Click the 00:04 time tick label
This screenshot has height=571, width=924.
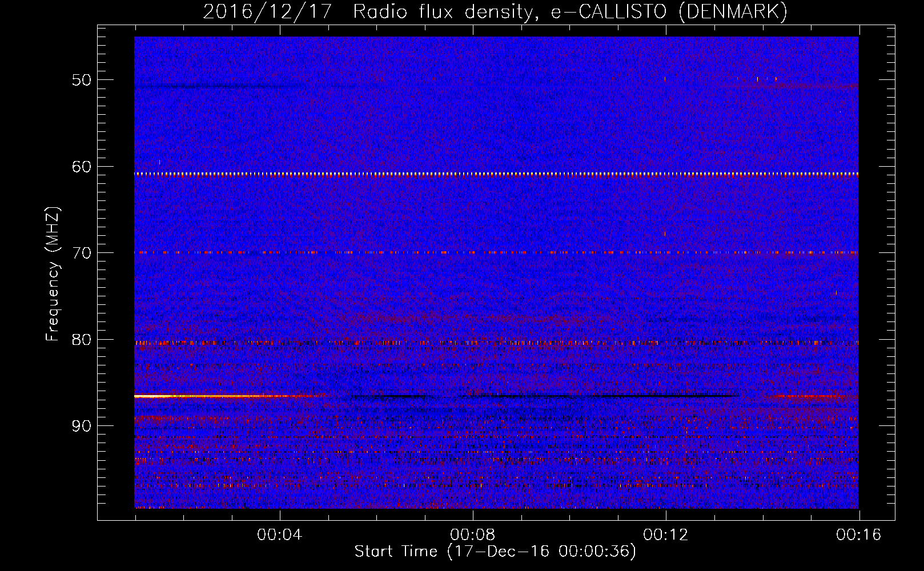pos(279,535)
